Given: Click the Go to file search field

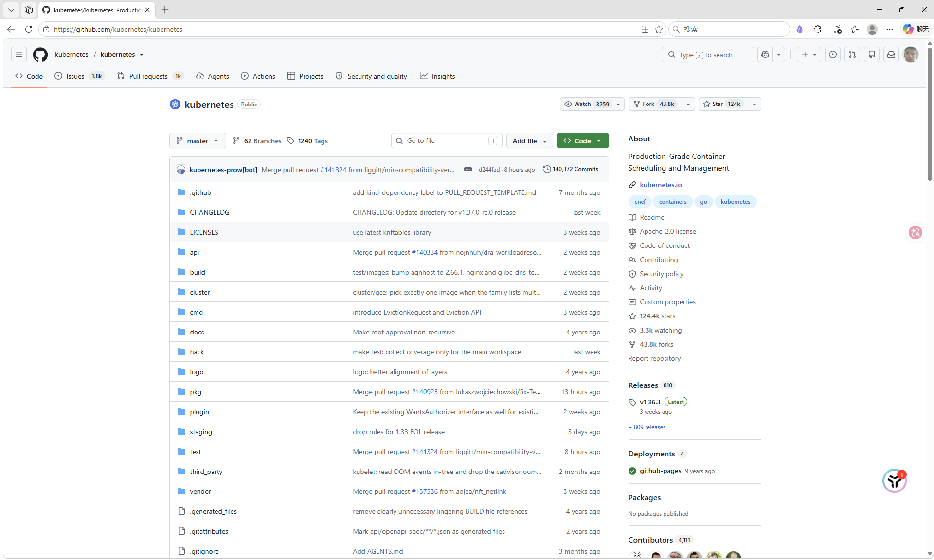Looking at the screenshot, I should (x=446, y=140).
